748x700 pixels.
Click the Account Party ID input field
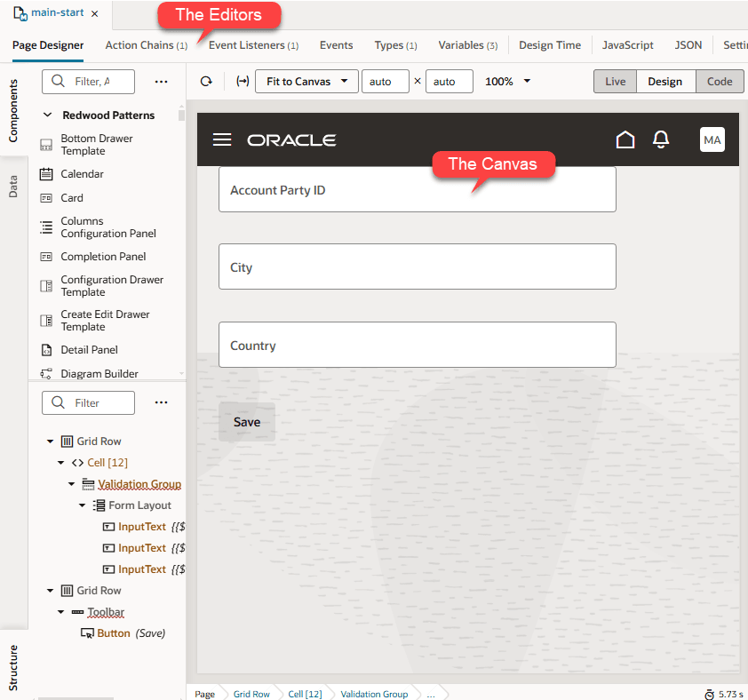pyautogui.click(x=418, y=189)
